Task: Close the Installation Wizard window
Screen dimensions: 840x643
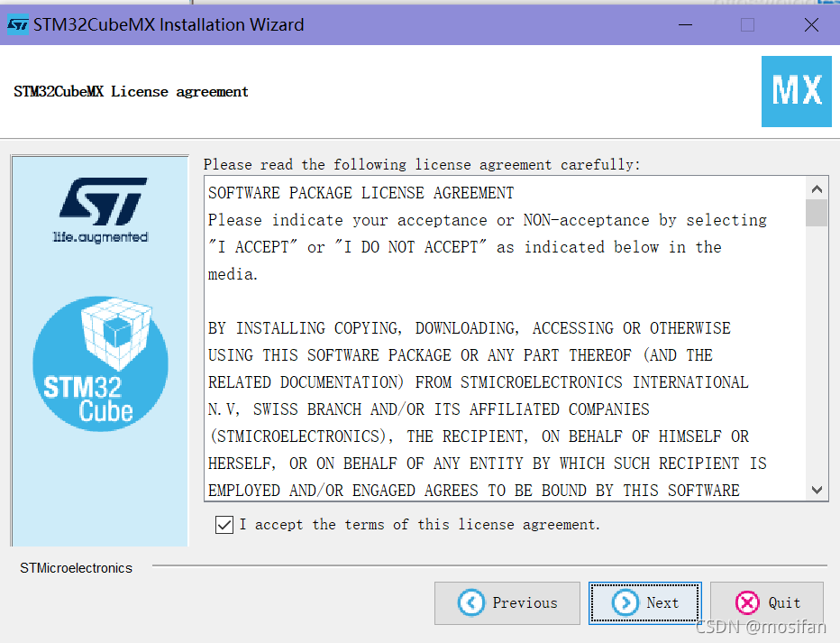Action: [x=811, y=24]
